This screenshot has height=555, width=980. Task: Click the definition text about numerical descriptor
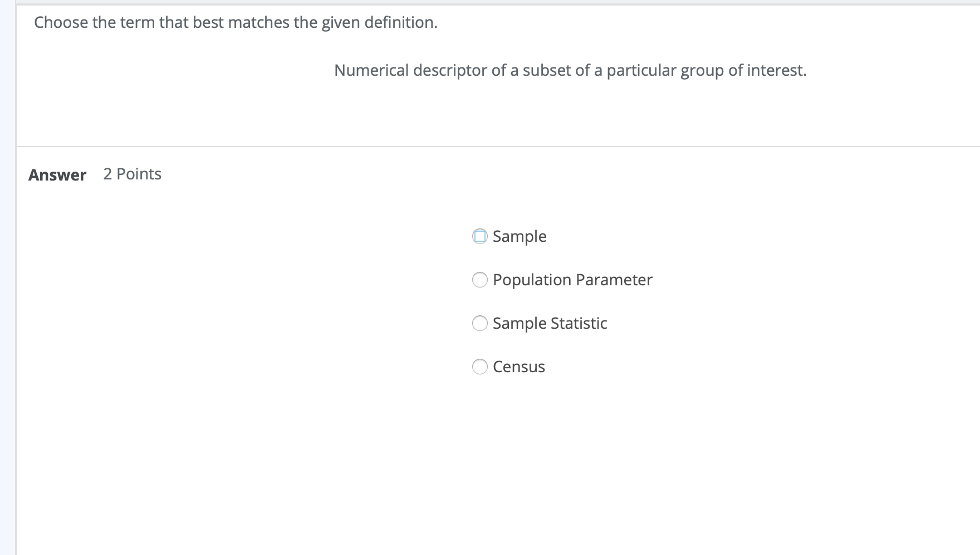pyautogui.click(x=570, y=70)
